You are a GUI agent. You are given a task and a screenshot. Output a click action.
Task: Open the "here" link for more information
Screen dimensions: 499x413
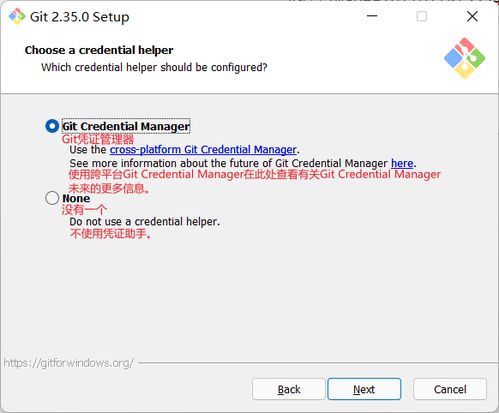(x=402, y=163)
